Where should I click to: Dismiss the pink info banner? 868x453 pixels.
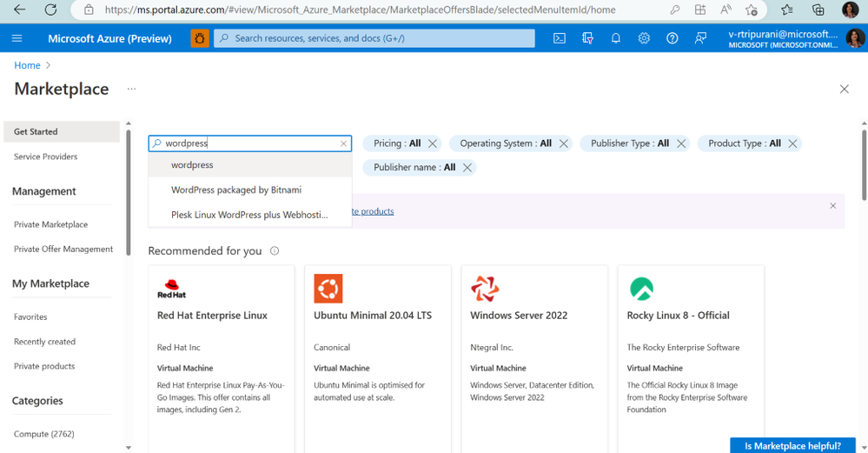tap(832, 205)
